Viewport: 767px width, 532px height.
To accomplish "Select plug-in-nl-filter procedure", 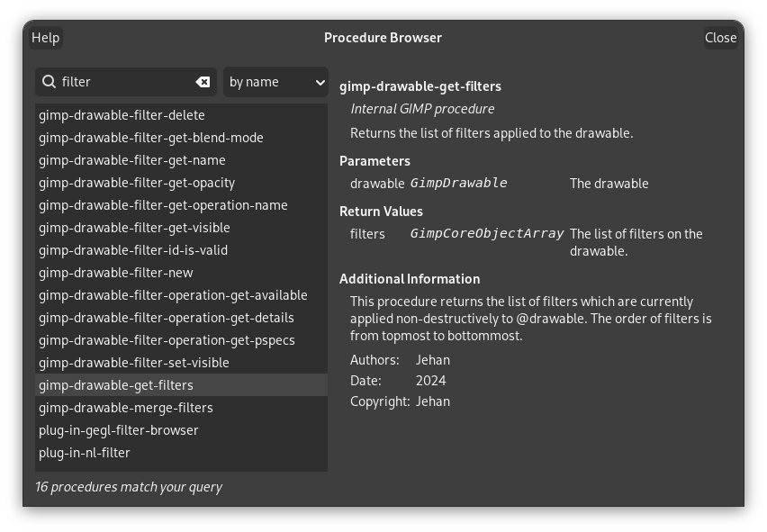I will pyautogui.click(x=84, y=453).
